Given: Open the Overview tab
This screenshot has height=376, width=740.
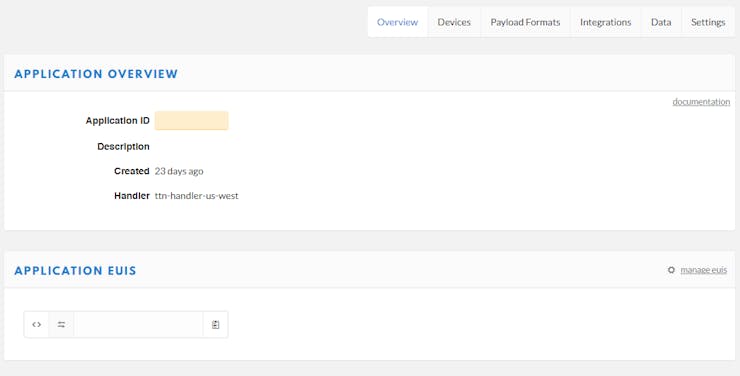Looking at the screenshot, I should 397,22.
